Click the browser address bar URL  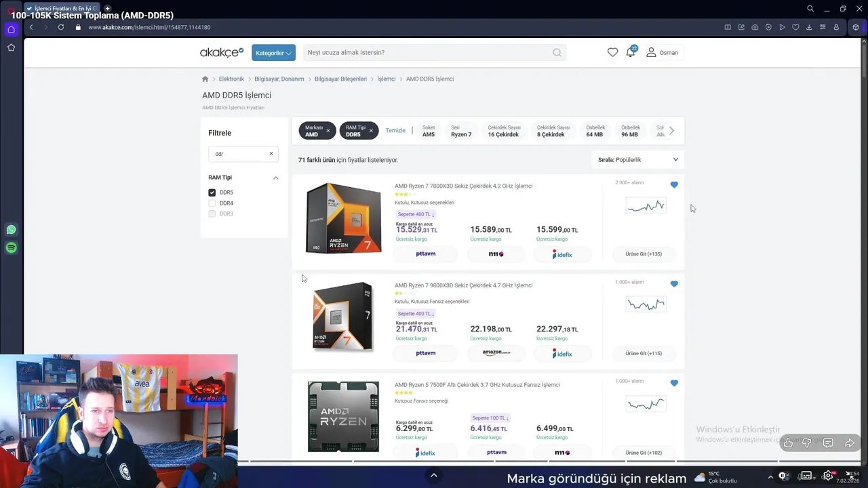point(149,27)
